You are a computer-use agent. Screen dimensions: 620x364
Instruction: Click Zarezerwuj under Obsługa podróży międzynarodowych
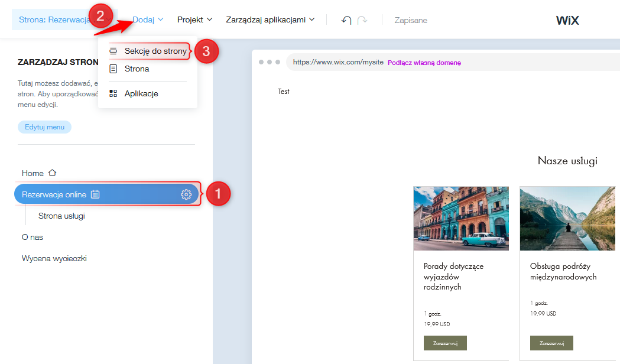[x=551, y=343]
